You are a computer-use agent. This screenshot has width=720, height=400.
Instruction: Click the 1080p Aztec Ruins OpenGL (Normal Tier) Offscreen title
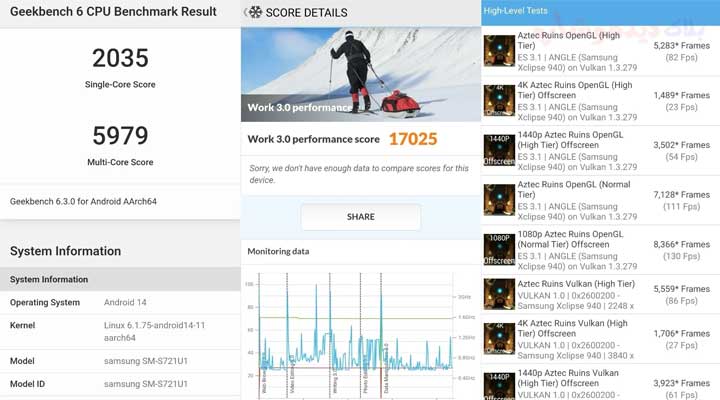point(570,239)
